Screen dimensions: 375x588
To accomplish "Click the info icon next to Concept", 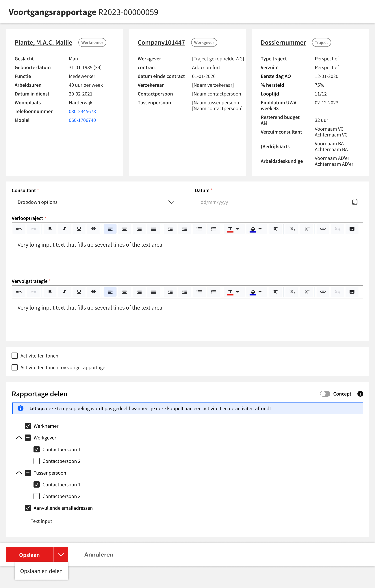I will 360,394.
